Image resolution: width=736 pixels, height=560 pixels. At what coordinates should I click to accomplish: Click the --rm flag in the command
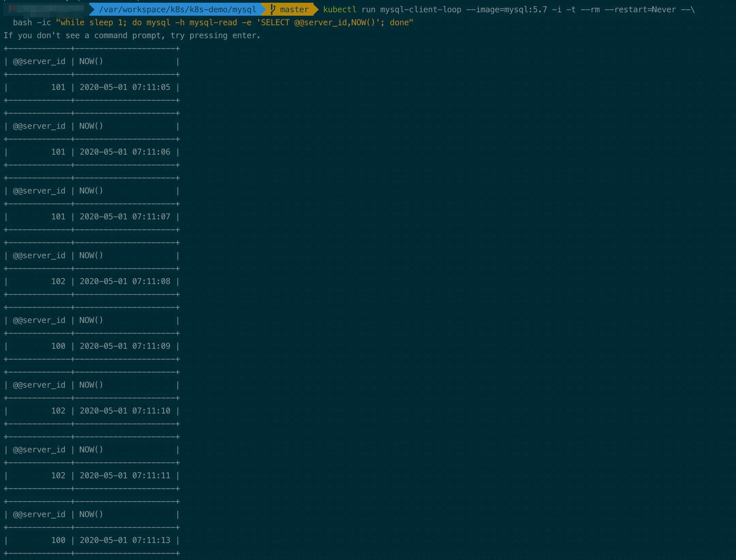tap(590, 10)
